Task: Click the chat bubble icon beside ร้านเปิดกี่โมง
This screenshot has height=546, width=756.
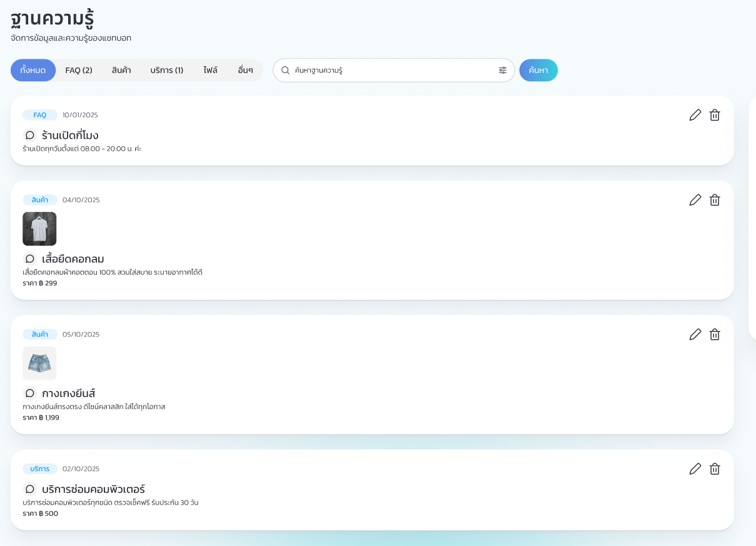Action: (x=29, y=135)
